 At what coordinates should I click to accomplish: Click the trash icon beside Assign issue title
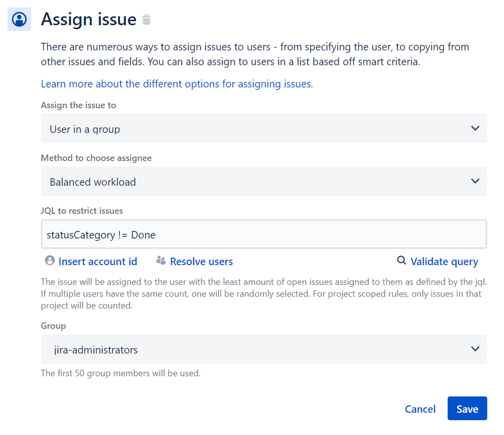click(147, 19)
